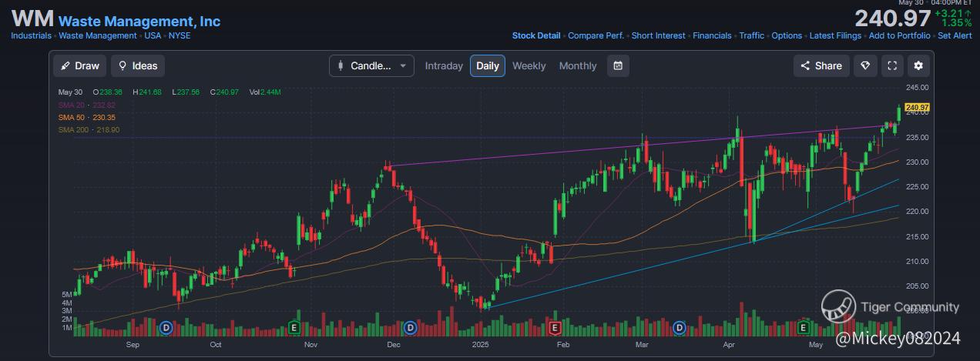Image resolution: width=980 pixels, height=361 pixels.
Task: Select the Daily timeframe tab
Action: click(x=488, y=65)
